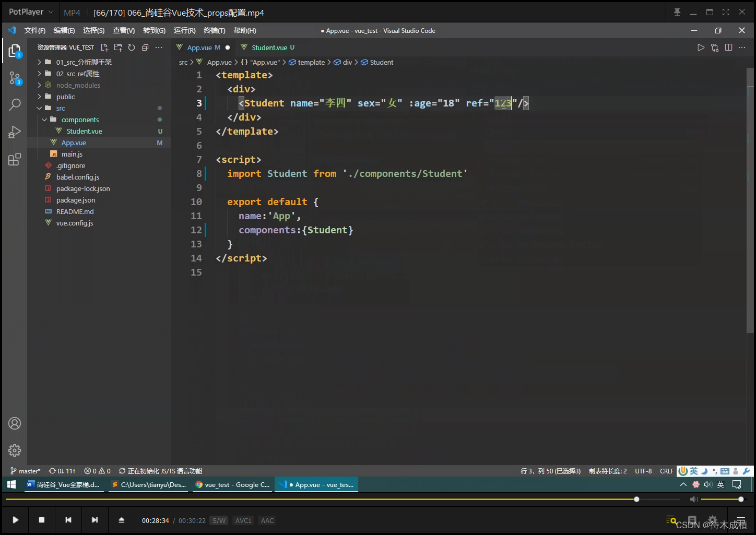Show hidden tray icons chevron
Viewport: 756px width, 535px height.
click(x=683, y=484)
